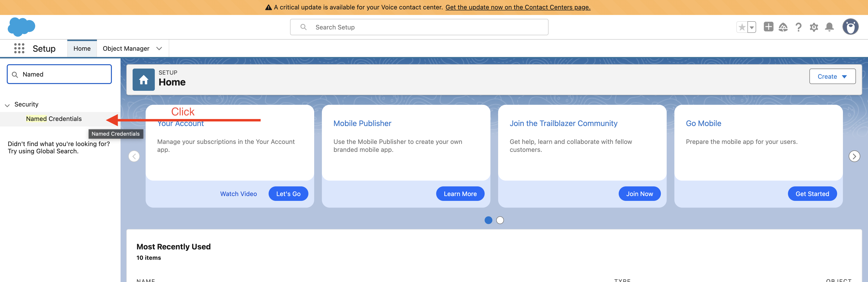Viewport: 868px width, 282px height.
Task: Select the second carousel page dot
Action: [x=500, y=220]
